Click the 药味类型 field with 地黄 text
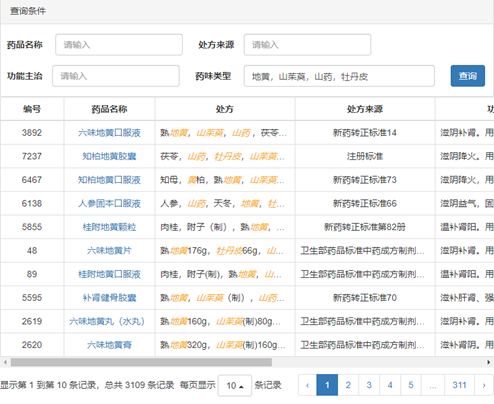 point(339,76)
